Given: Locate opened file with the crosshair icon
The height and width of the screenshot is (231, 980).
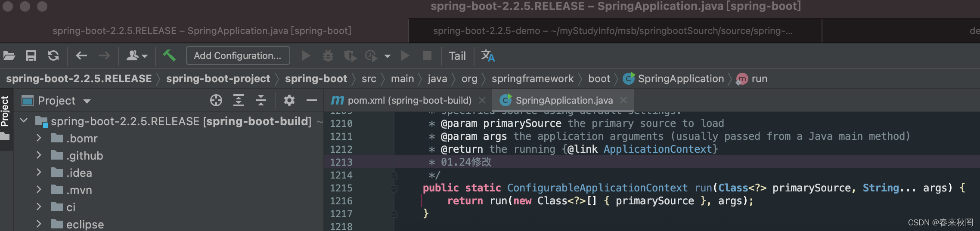Looking at the screenshot, I should tap(216, 101).
